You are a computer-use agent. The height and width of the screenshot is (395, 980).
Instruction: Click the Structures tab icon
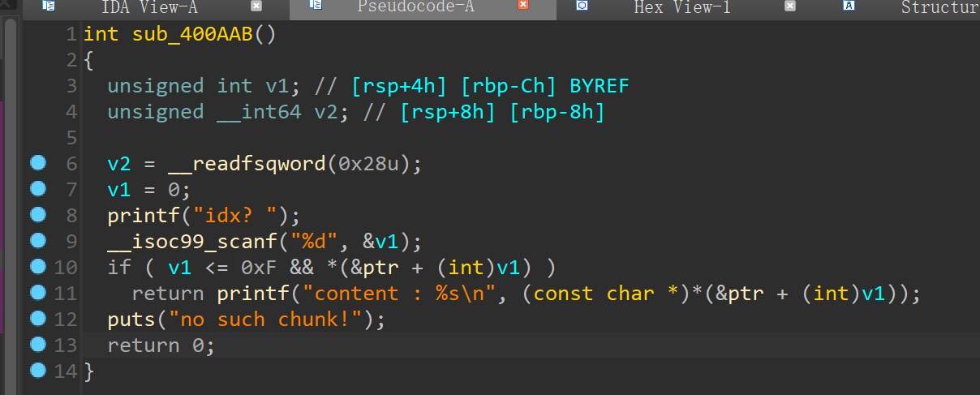(849, 6)
